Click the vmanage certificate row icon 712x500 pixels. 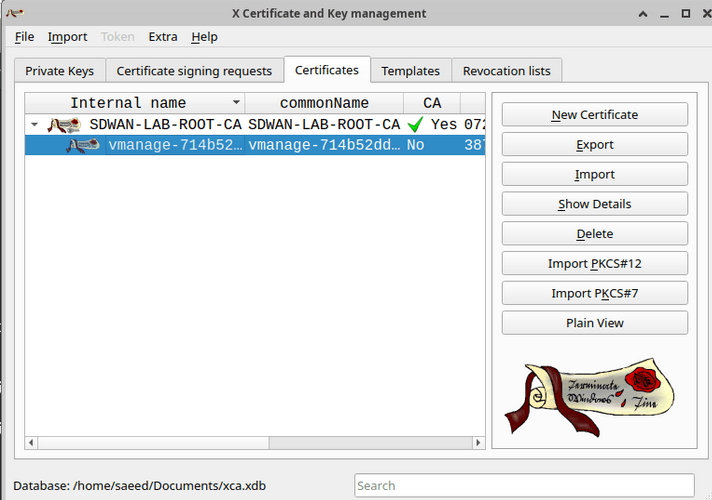pyautogui.click(x=82, y=145)
